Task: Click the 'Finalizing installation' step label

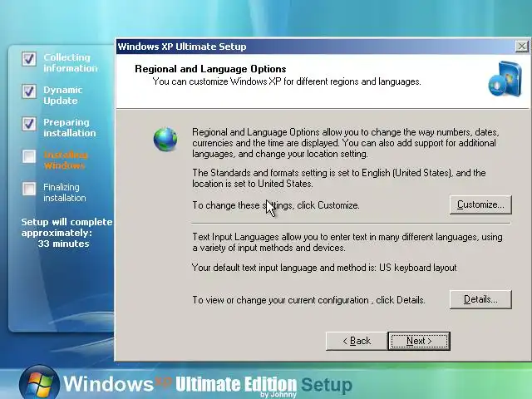Action: click(x=65, y=192)
